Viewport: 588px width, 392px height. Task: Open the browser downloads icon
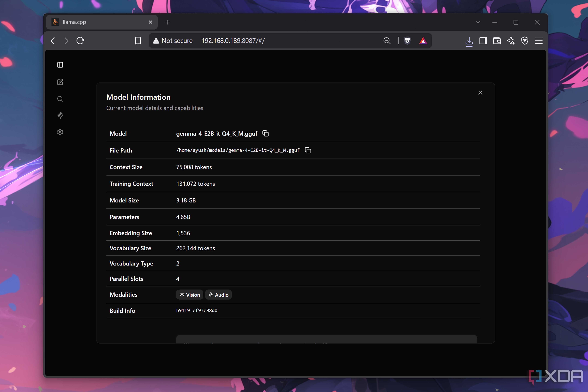pyautogui.click(x=469, y=41)
